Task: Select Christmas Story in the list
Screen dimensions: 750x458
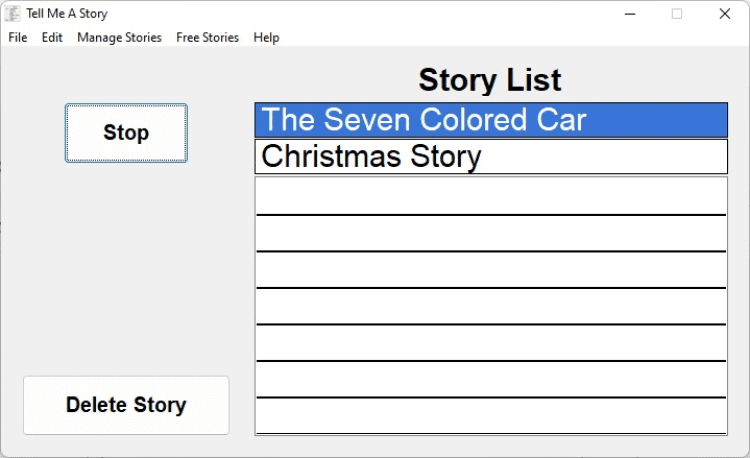Action: tap(490, 157)
